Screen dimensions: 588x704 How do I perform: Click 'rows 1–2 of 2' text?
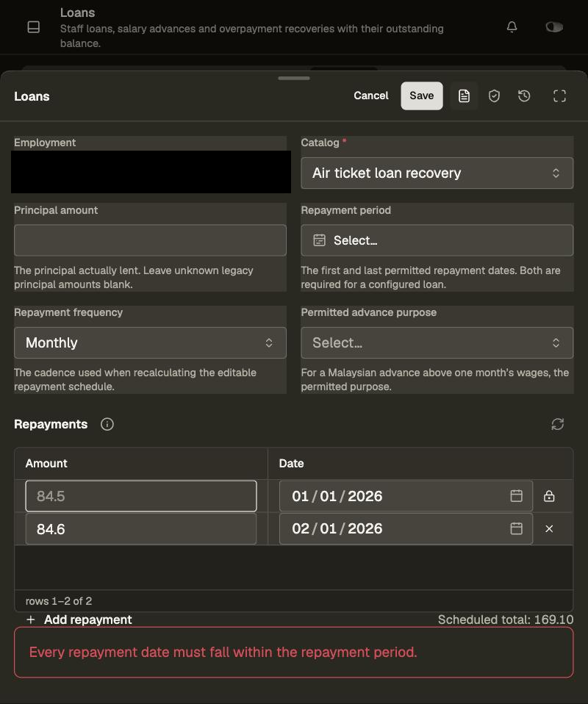click(x=58, y=600)
